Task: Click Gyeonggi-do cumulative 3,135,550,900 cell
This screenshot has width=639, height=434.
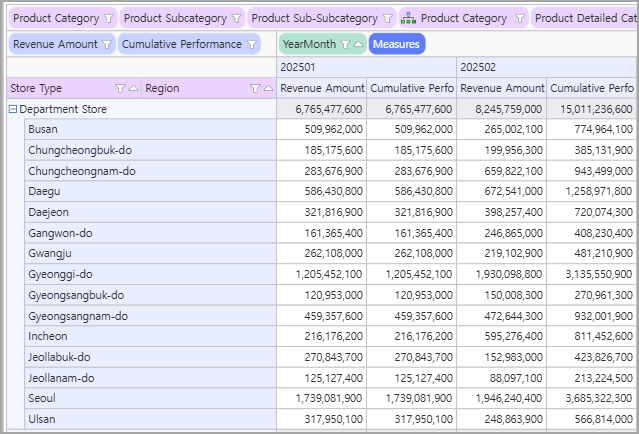Action: [591, 274]
